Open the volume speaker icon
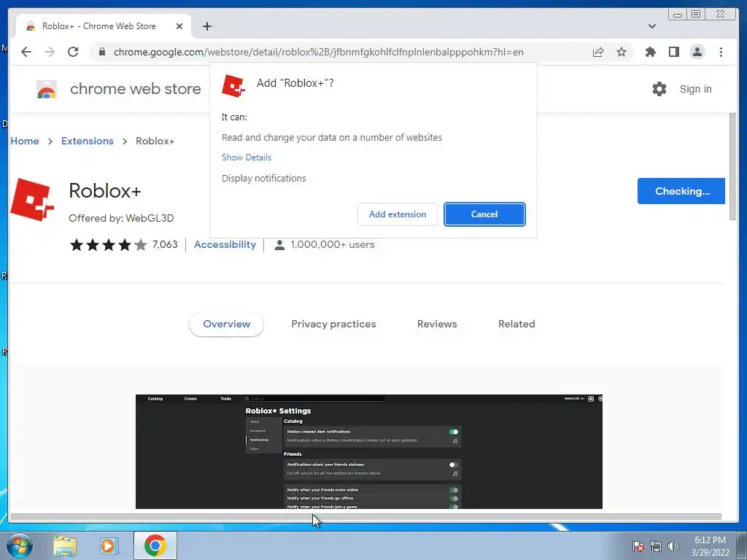The height and width of the screenshot is (560, 747). pos(673,546)
